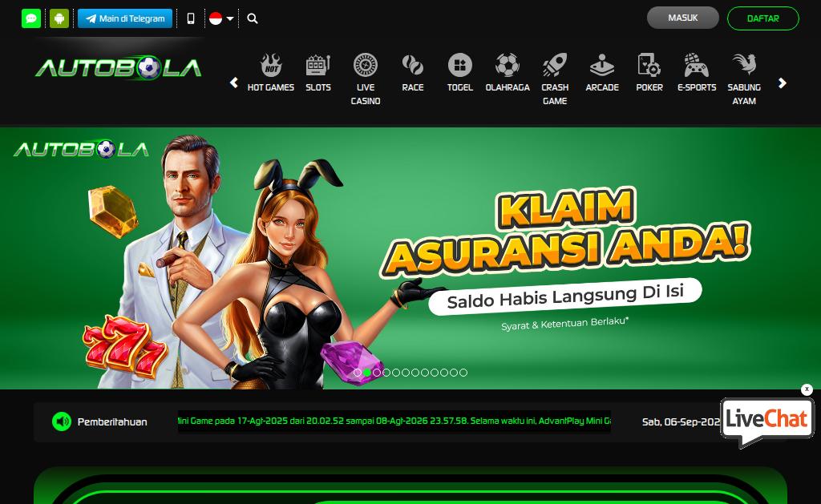Image resolution: width=821 pixels, height=504 pixels.
Task: Select the last banner carousel dot
Action: [463, 373]
